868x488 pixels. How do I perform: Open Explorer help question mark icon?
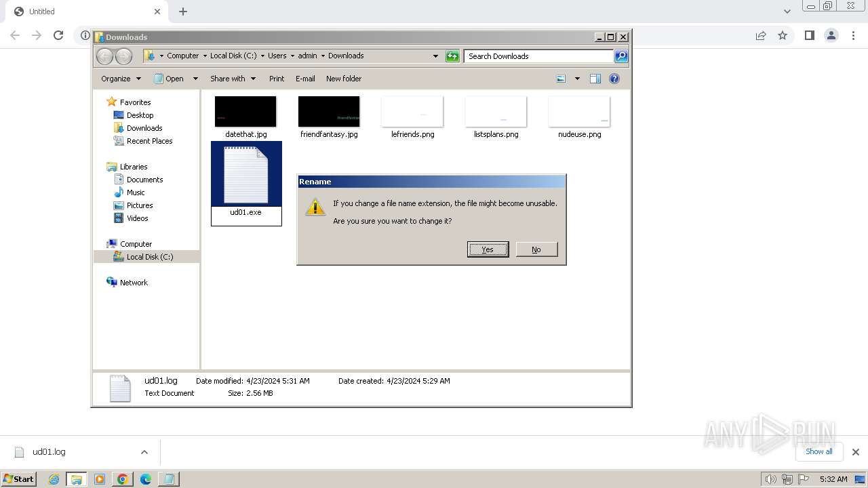[614, 79]
